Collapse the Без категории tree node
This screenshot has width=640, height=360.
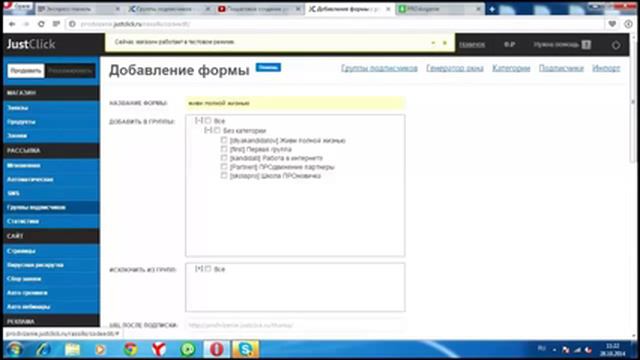pyautogui.click(x=208, y=131)
